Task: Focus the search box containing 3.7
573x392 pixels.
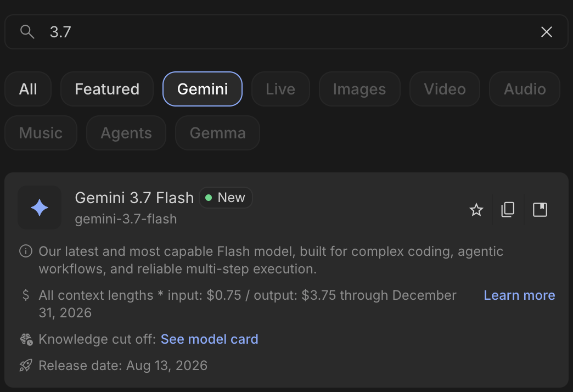Action: click(x=286, y=32)
